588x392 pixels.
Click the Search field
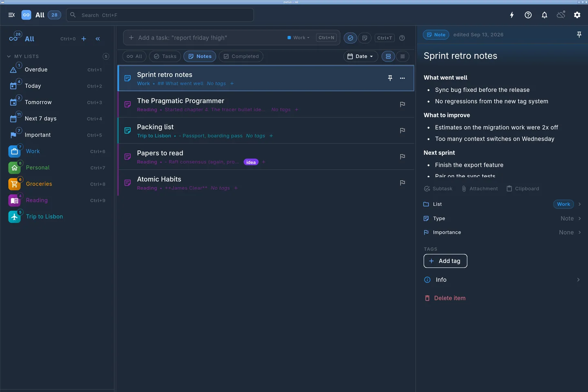point(160,15)
